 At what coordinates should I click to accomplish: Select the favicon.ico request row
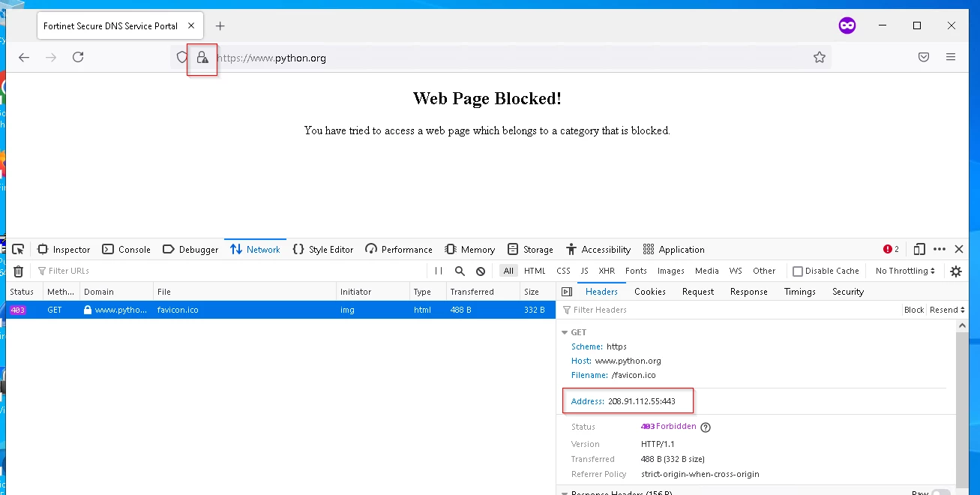280,310
